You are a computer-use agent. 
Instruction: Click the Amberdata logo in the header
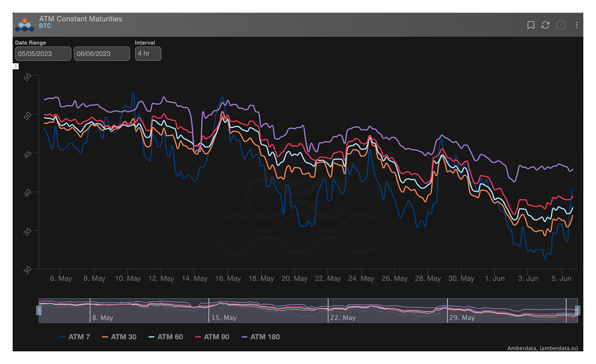(x=24, y=24)
